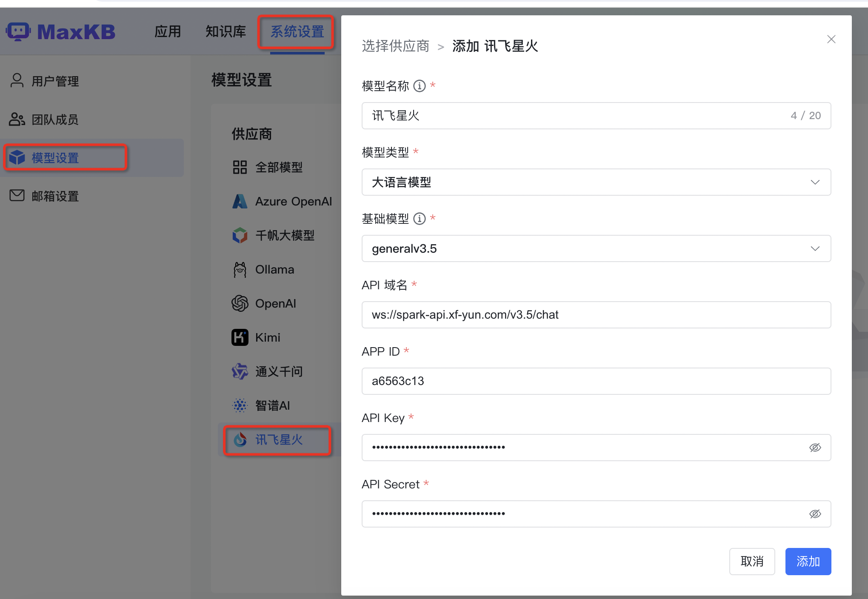Show the API Key value

point(815,448)
